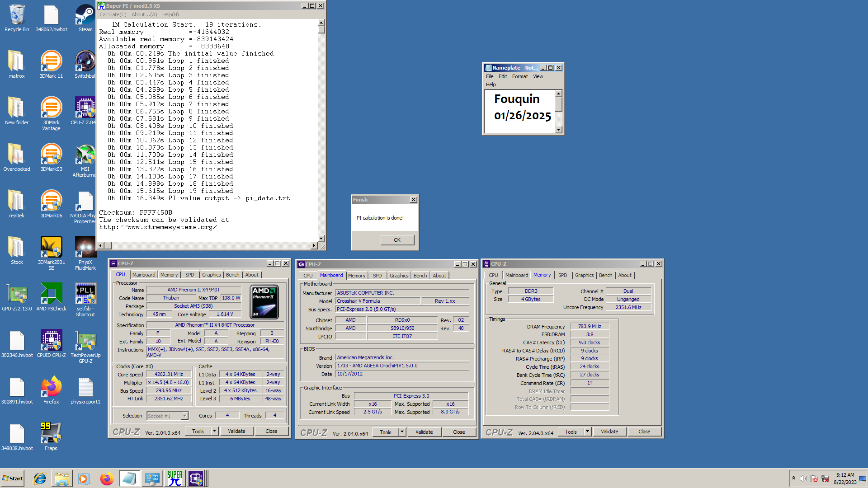
Task: Open the Recycle Bin desktop icon
Action: pyautogui.click(x=17, y=18)
